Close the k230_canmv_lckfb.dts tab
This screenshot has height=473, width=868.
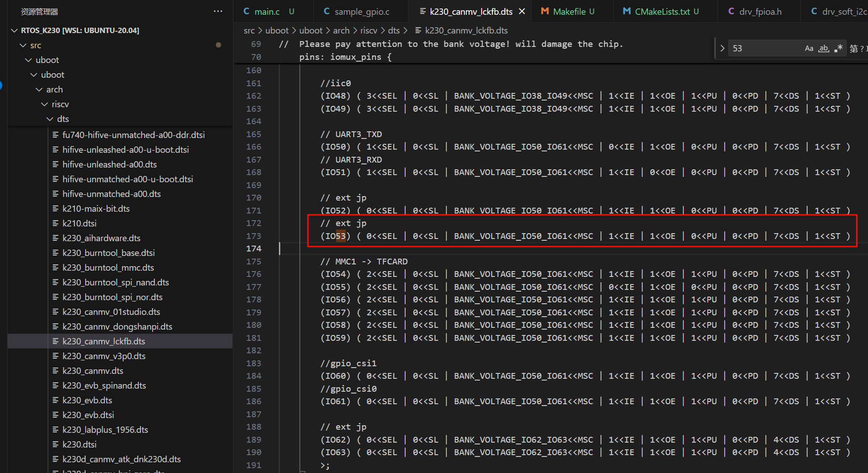click(x=522, y=12)
